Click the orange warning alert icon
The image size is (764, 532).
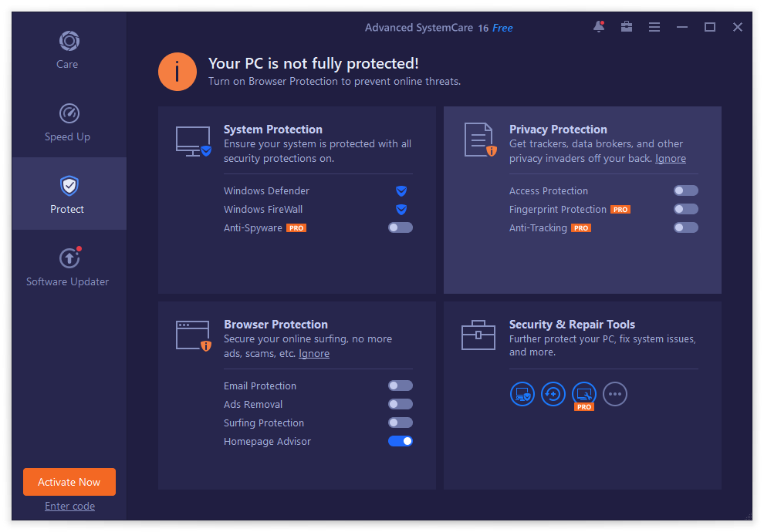[177, 72]
